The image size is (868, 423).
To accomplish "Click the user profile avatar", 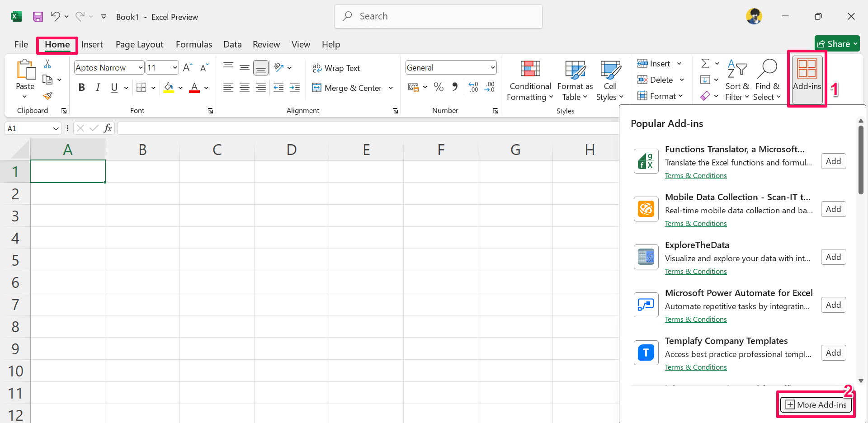I will click(754, 17).
